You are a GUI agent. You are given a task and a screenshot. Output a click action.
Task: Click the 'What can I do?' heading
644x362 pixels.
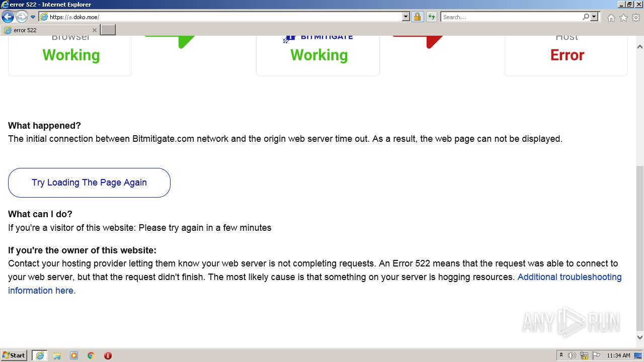point(40,214)
